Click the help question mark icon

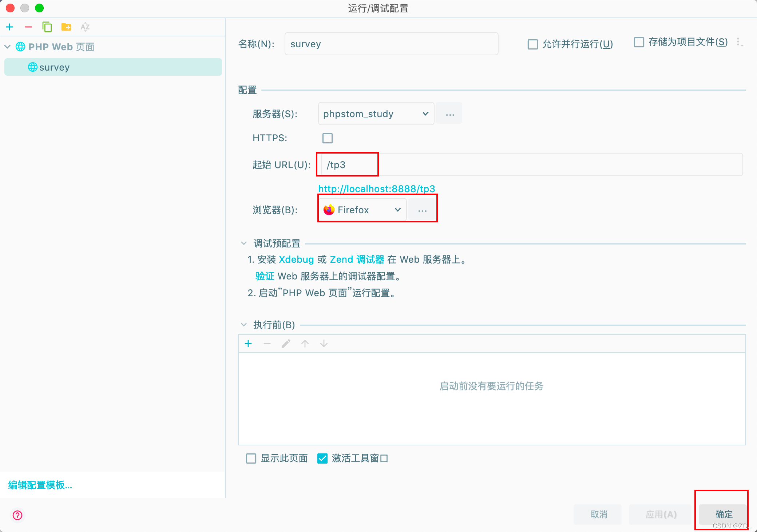coord(17,515)
